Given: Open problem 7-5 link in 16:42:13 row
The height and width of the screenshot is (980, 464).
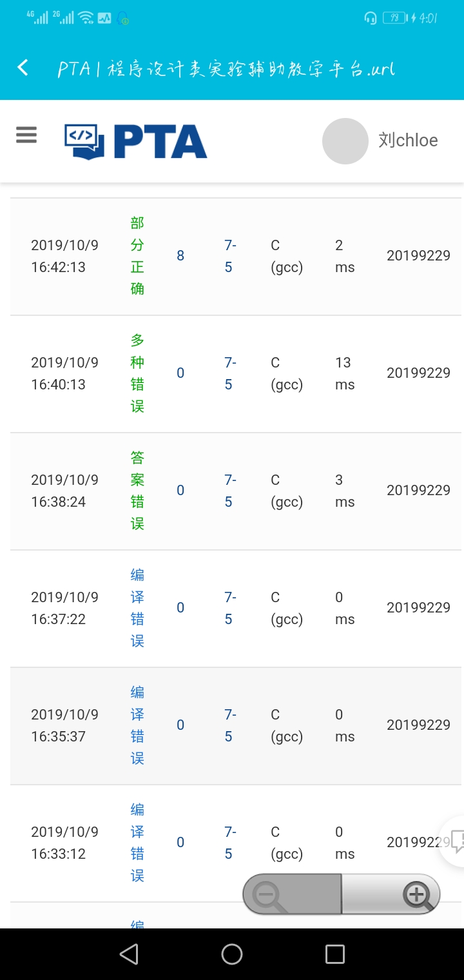Looking at the screenshot, I should (x=229, y=256).
